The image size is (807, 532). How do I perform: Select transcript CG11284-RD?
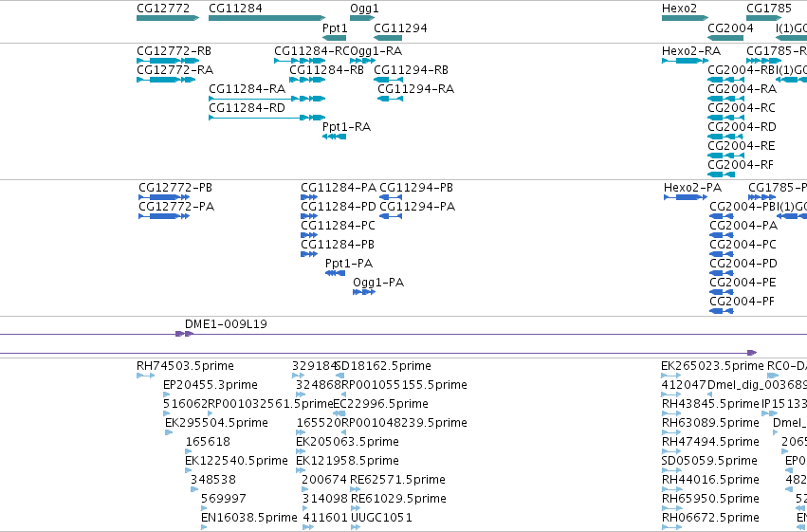pos(267,118)
